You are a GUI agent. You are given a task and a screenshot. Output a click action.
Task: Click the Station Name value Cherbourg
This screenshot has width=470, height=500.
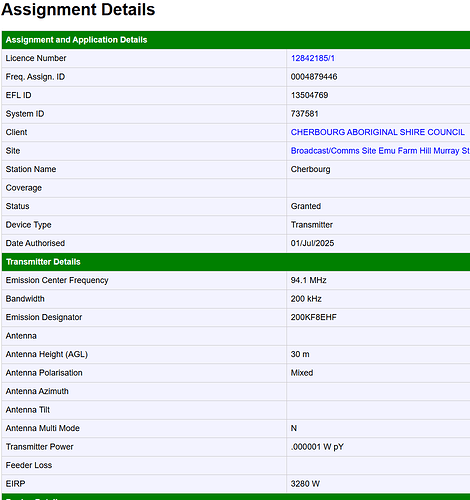pyautogui.click(x=310, y=169)
